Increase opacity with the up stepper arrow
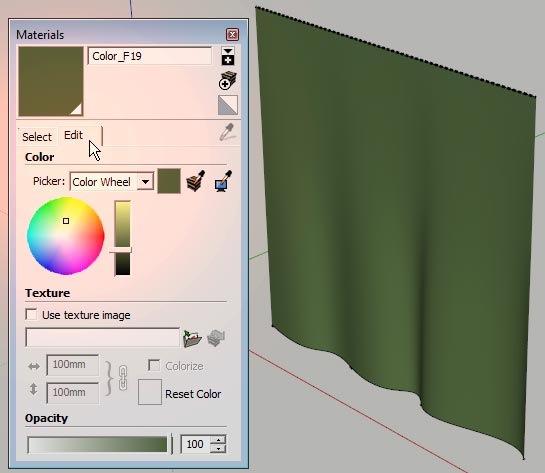This screenshot has width=545, height=473. coord(218,440)
